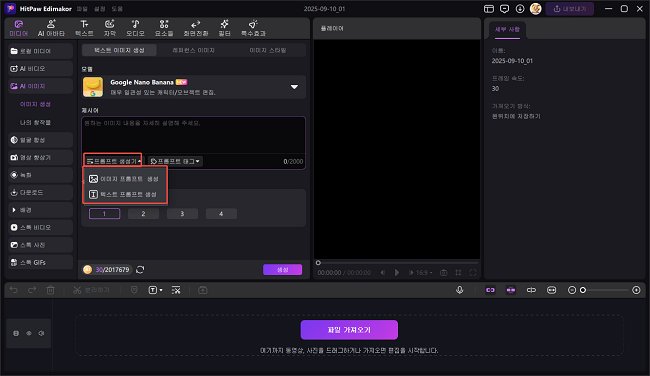The image size is (650, 376).
Task: Open the Subtitles (자막) tool
Action: [x=110, y=28]
